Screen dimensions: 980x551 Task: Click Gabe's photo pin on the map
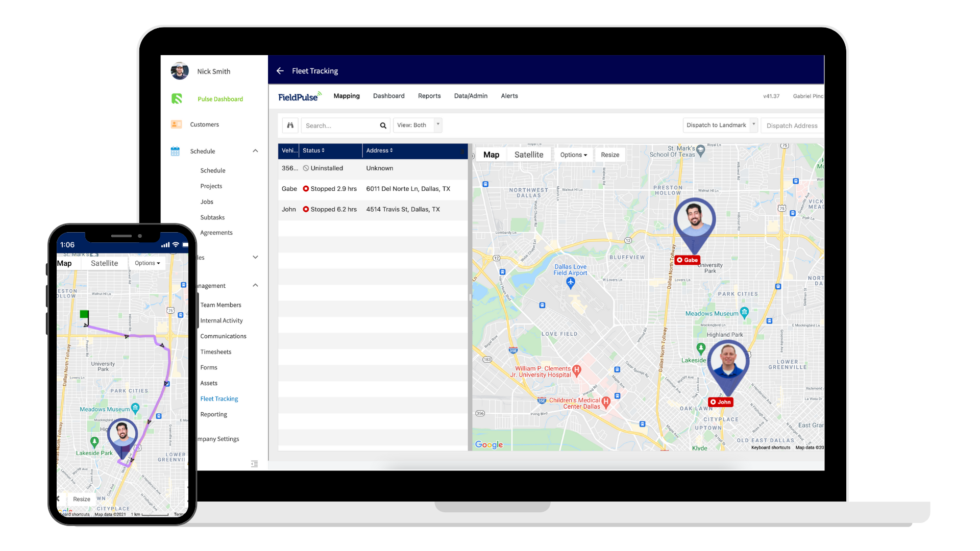click(694, 218)
